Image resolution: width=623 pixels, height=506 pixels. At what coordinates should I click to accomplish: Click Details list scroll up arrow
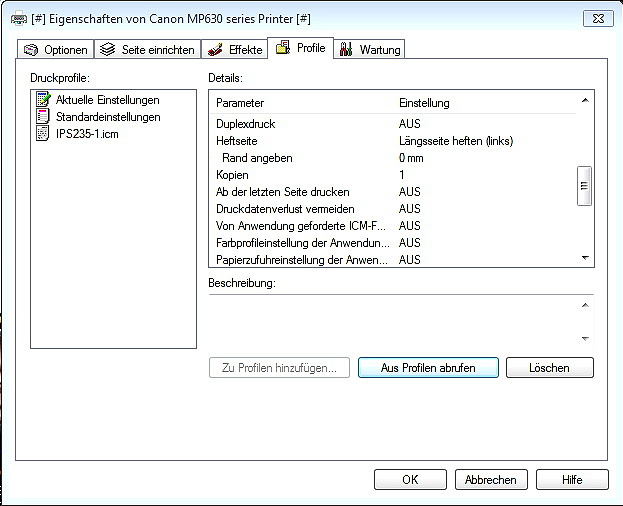[x=585, y=100]
